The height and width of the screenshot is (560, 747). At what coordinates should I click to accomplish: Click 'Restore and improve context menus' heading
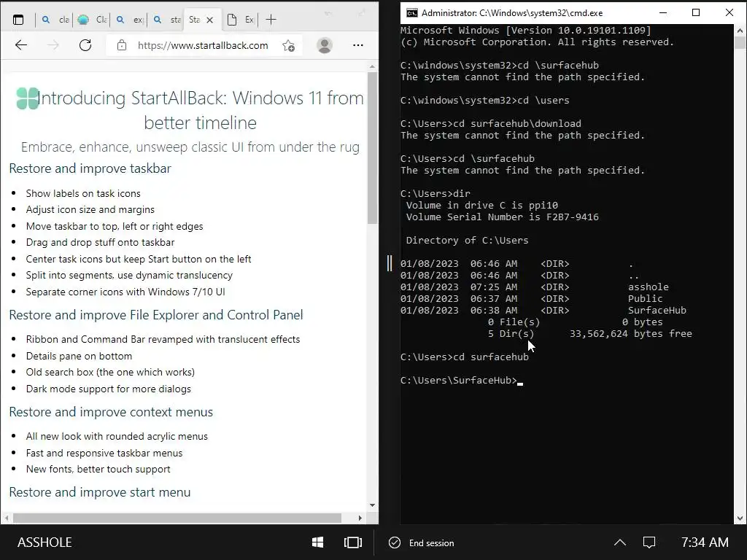tap(111, 412)
